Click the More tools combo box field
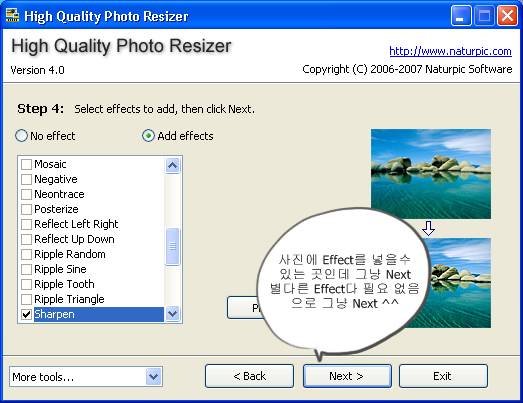 tap(86, 377)
